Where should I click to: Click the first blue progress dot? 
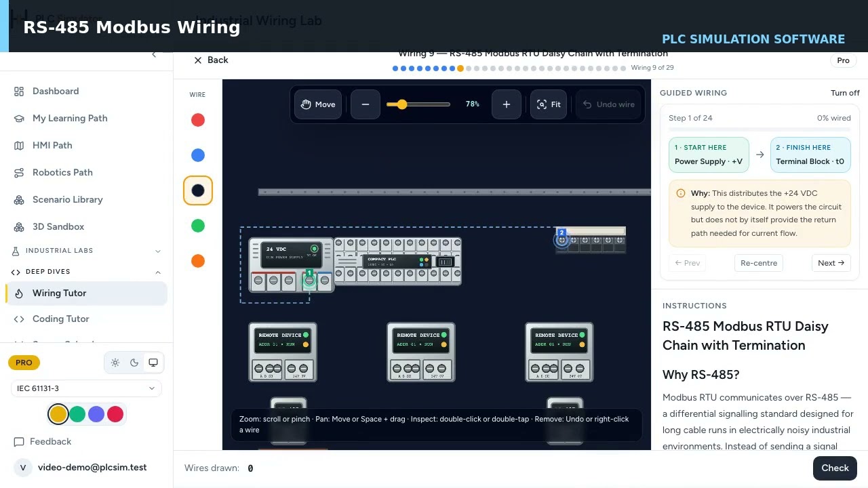point(395,68)
